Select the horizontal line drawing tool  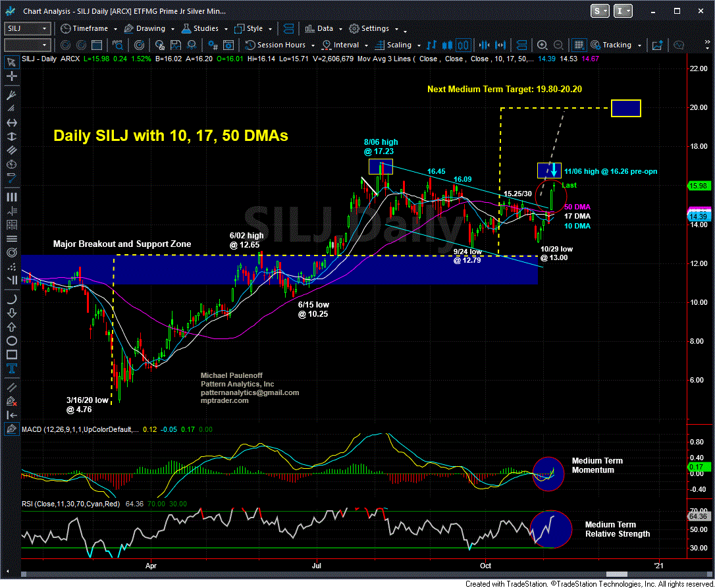coord(11,122)
